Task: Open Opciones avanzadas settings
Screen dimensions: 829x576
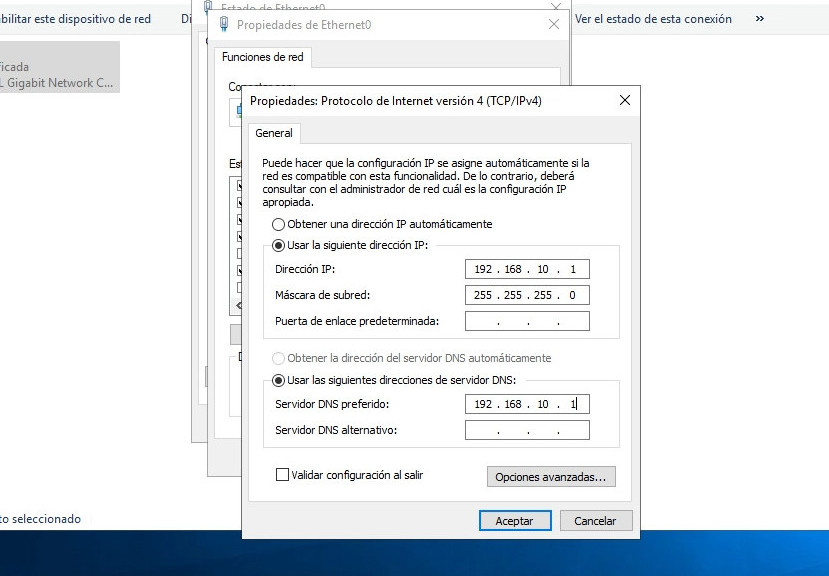Action: tap(550, 477)
